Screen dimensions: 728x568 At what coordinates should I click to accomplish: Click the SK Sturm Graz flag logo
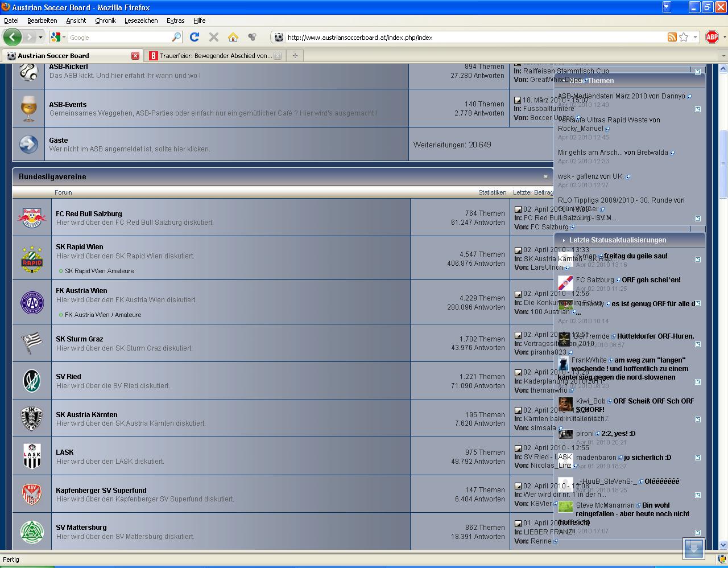tap(32, 343)
